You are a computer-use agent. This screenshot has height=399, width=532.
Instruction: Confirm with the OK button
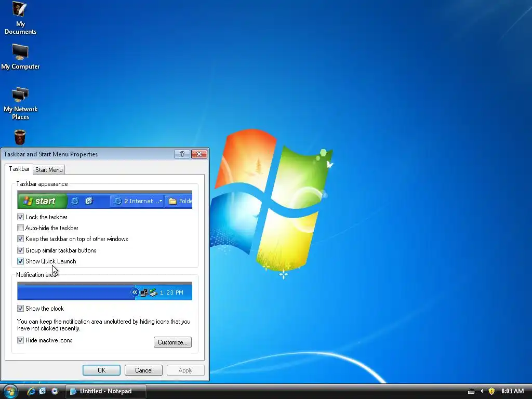click(101, 370)
